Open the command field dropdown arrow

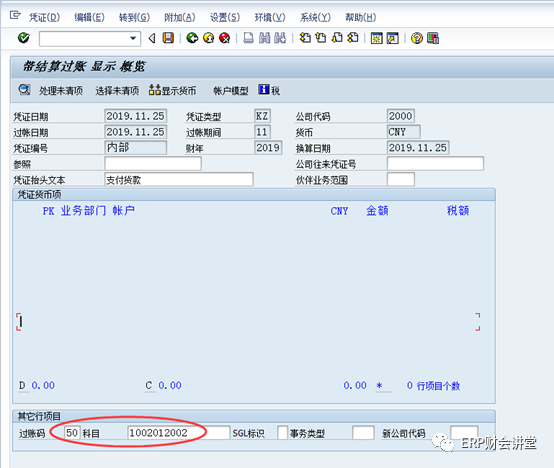pyautogui.click(x=133, y=38)
